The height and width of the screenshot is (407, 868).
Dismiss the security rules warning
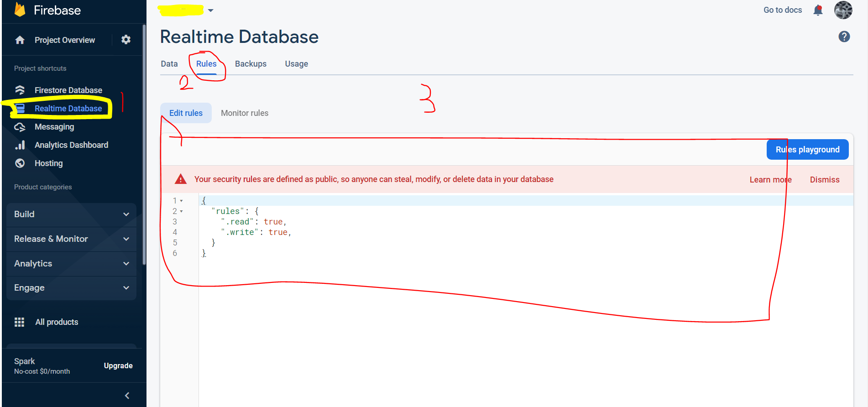(824, 180)
